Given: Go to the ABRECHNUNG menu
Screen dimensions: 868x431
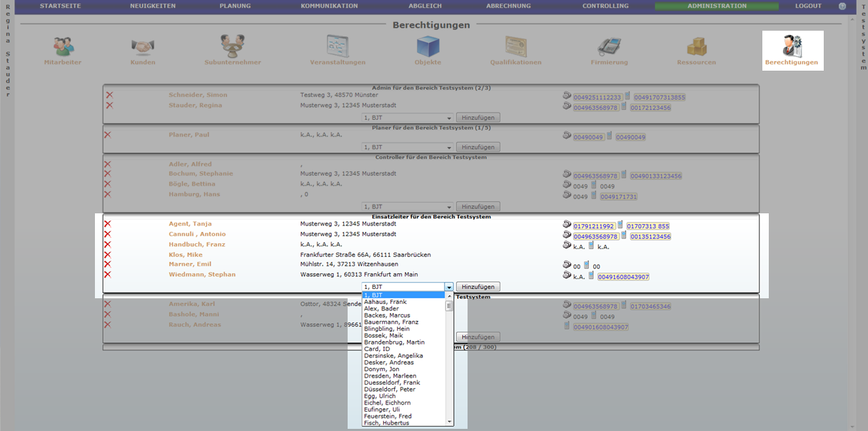Looking at the screenshot, I should 508,6.
